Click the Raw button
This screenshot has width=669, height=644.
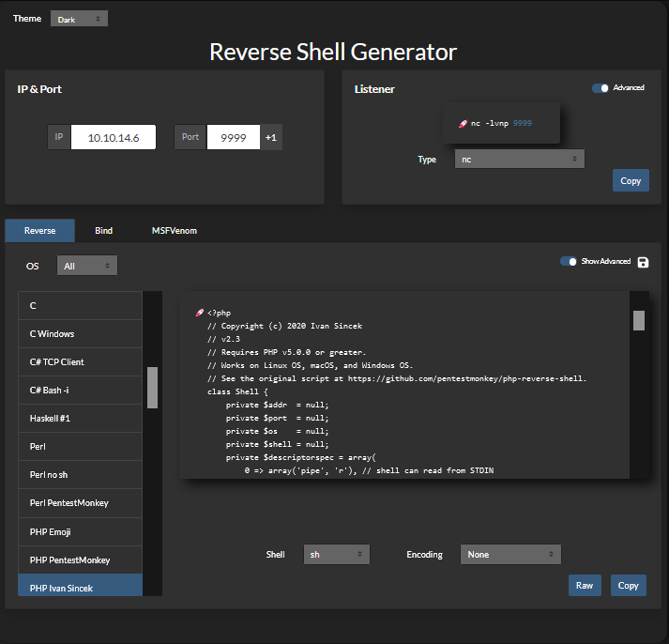[x=585, y=585]
